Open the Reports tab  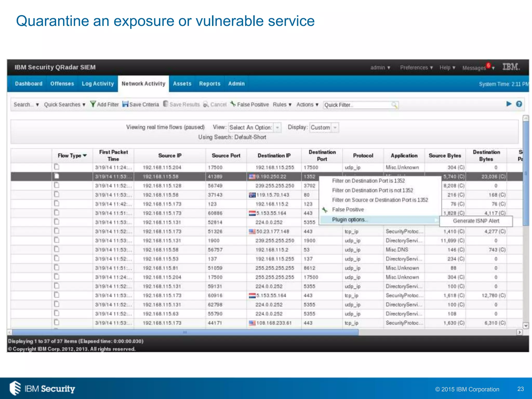tap(210, 84)
